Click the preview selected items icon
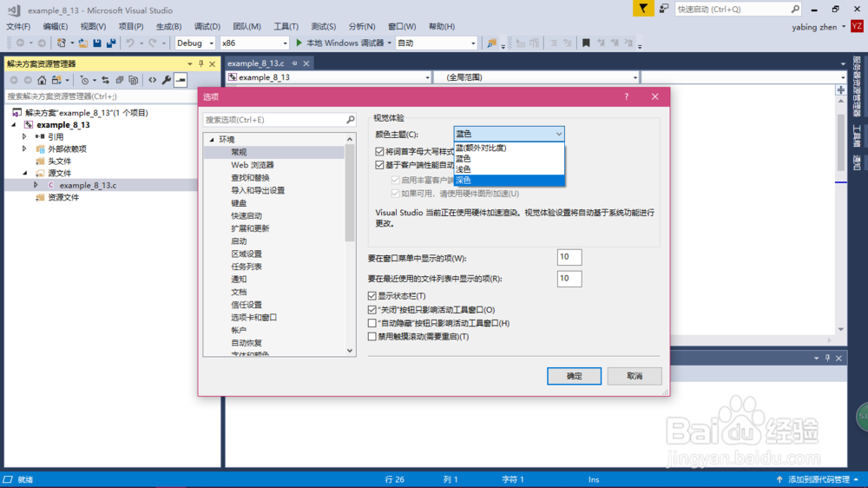This screenshot has height=488, width=868. [181, 80]
